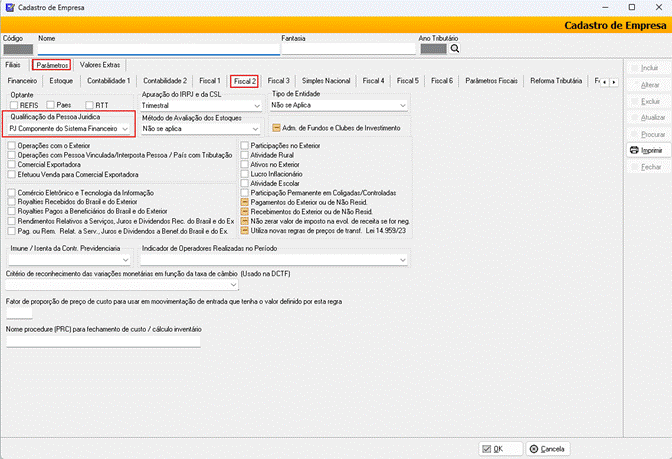Click the Atualizar button
This screenshot has width=672, height=459.
click(648, 117)
